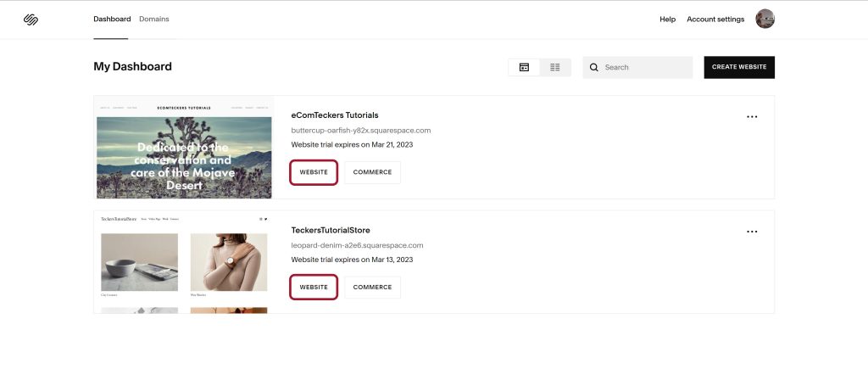Open the TeckersTutorialStore site thumbnail
Image resolution: width=868 pixels, height=369 pixels.
pyautogui.click(x=184, y=262)
